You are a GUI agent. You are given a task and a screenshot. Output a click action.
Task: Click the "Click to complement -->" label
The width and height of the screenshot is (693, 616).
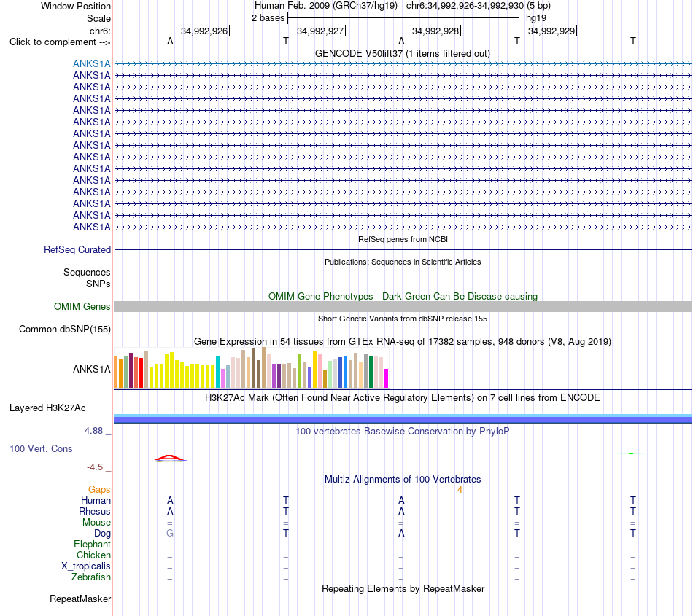(60, 42)
